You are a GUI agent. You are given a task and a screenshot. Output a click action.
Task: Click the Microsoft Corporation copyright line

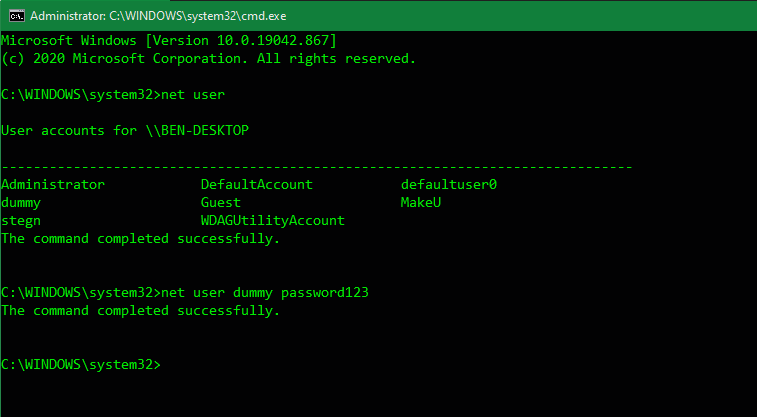pos(208,58)
